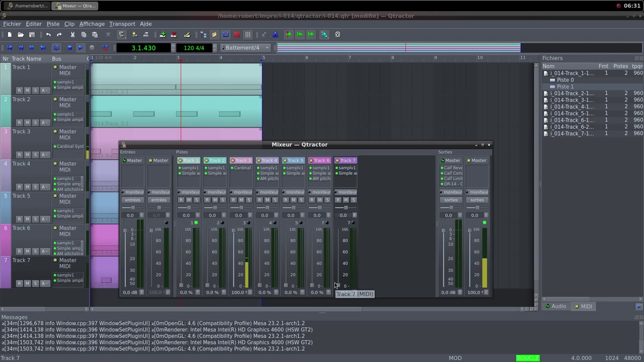Paste the clipboard with the toolbar paste icon
The width and height of the screenshot is (644, 362).
95,35
